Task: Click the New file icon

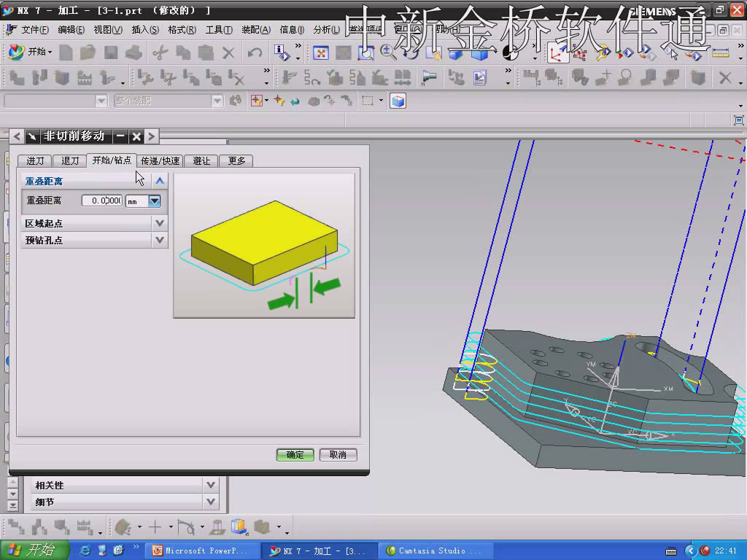Action: 66,52
